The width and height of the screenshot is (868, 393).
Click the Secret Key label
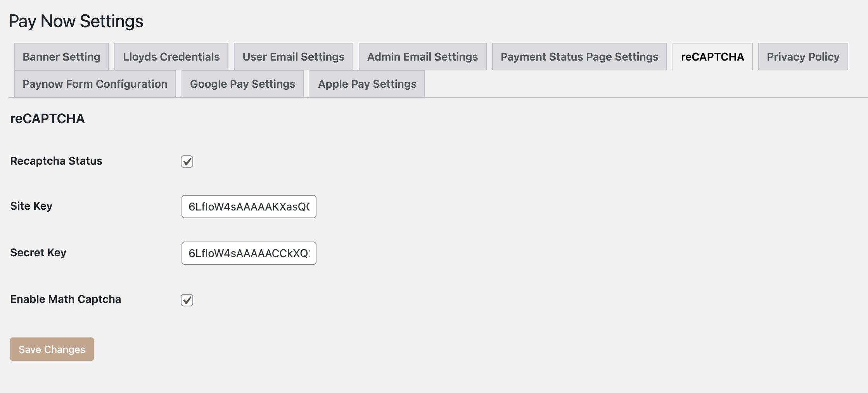pos(38,252)
